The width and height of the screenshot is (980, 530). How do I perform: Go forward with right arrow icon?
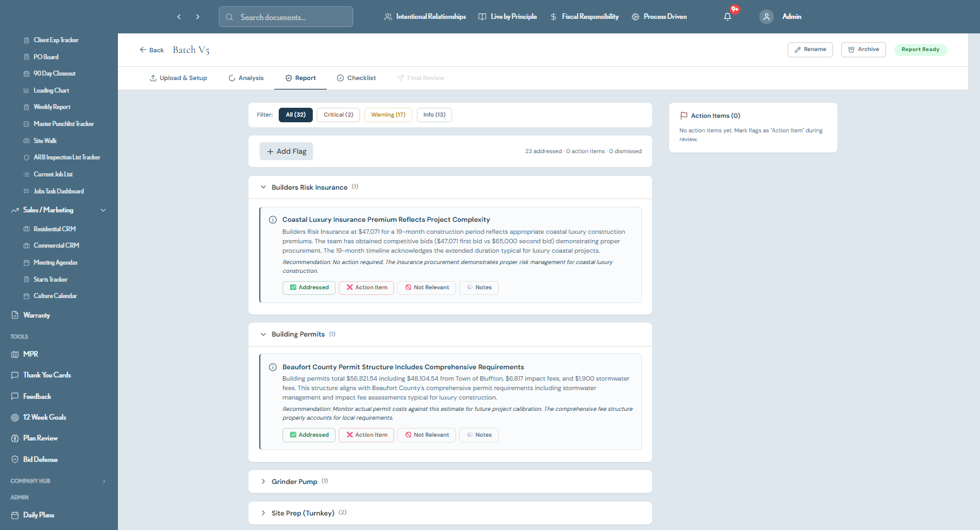pyautogui.click(x=197, y=17)
